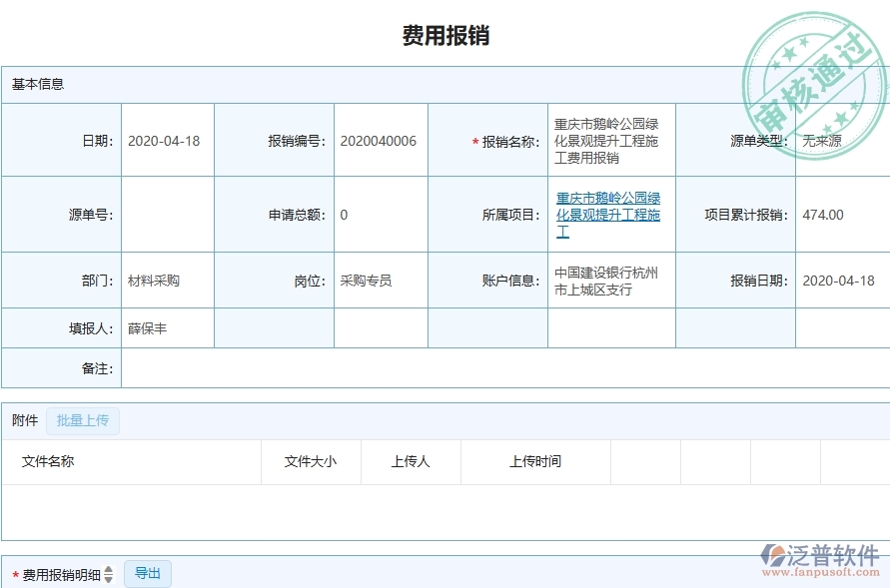The width and height of the screenshot is (890, 588).
Task: Click the 上传时间 column header
Action: [533, 461]
